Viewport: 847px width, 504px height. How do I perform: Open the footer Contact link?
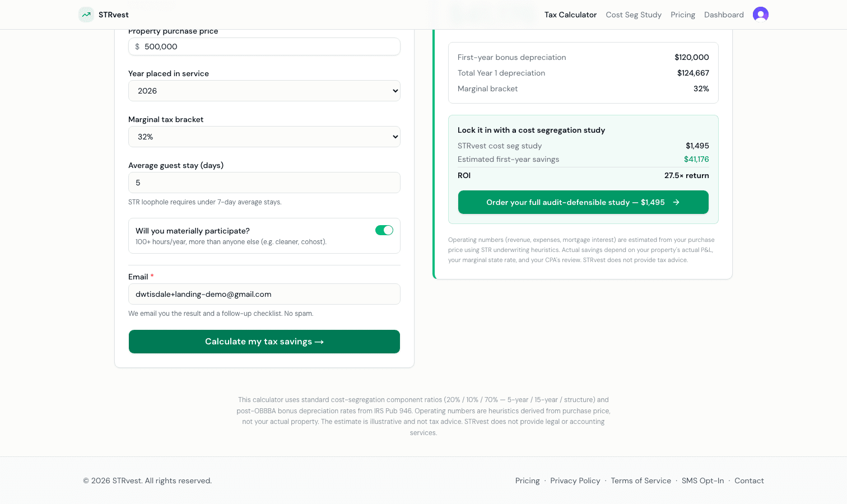click(749, 480)
